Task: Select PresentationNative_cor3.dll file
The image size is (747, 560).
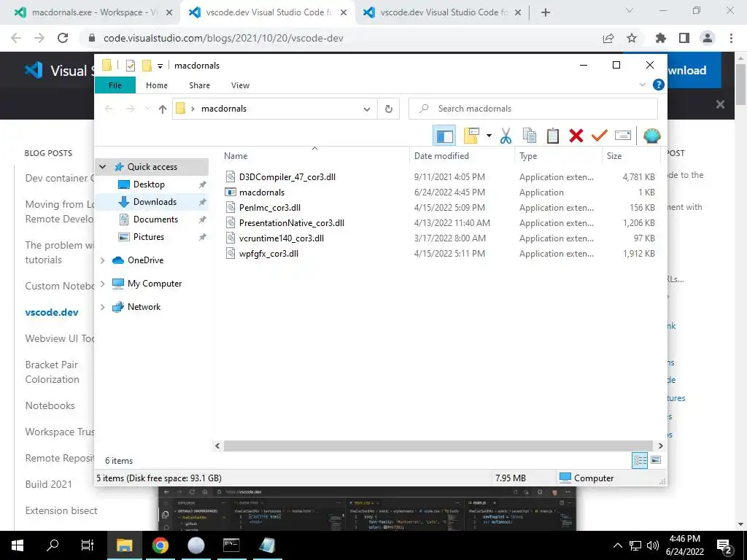Action: tap(292, 223)
